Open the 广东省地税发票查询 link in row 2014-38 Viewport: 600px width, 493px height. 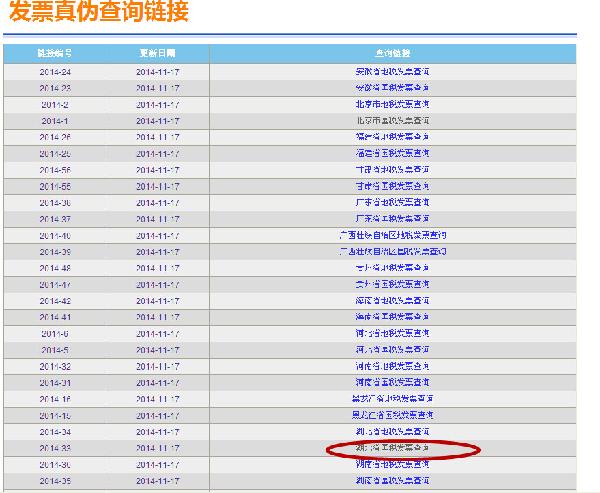392,202
